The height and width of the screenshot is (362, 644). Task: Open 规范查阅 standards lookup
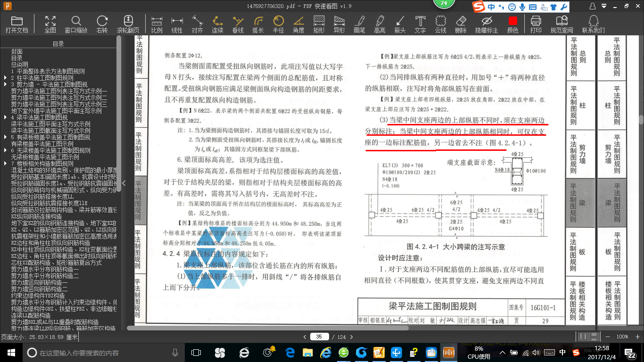pyautogui.click(x=561, y=24)
